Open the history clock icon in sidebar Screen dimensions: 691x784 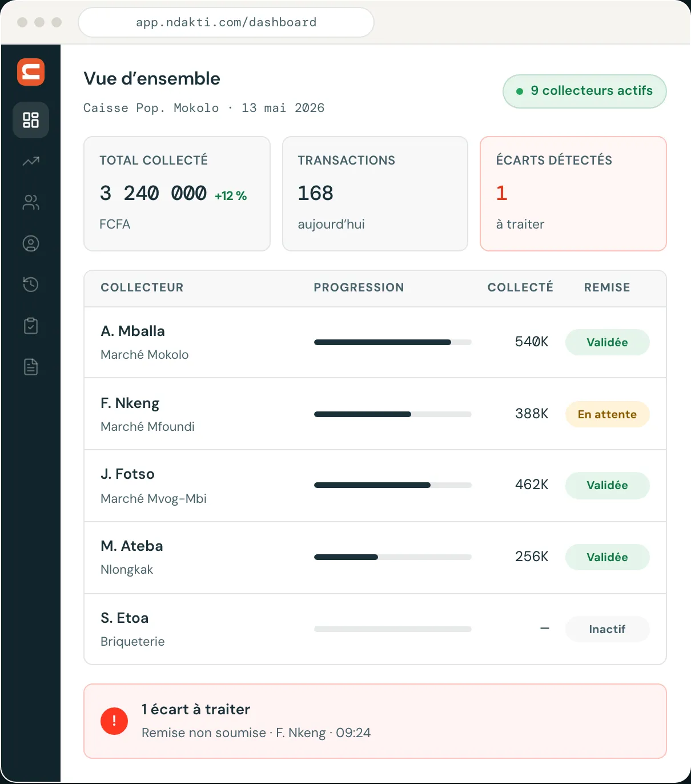pyautogui.click(x=31, y=285)
